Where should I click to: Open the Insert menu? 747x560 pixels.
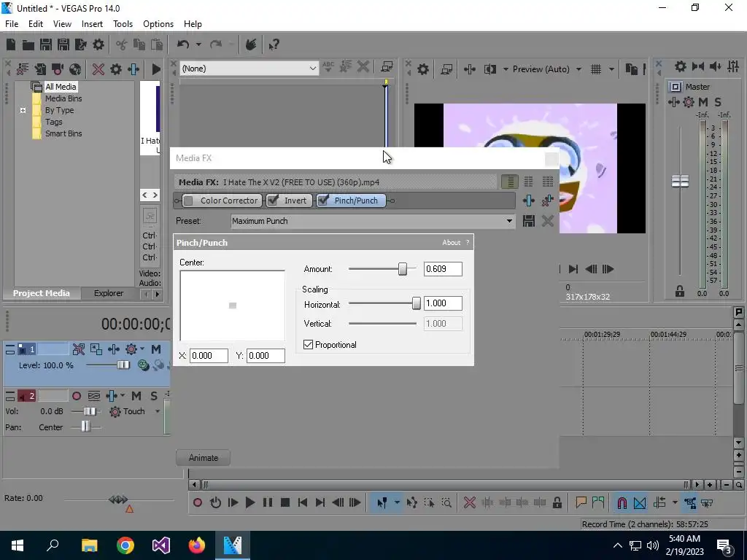(x=92, y=24)
